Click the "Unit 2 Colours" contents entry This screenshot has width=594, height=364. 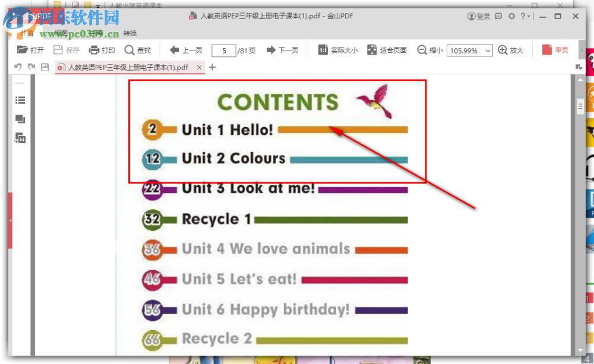(233, 159)
